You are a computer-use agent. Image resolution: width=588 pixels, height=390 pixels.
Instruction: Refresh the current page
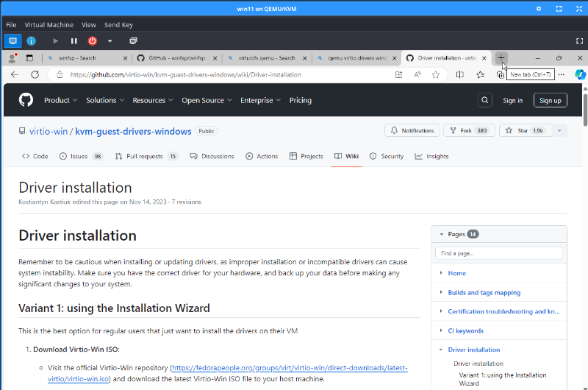pos(35,75)
